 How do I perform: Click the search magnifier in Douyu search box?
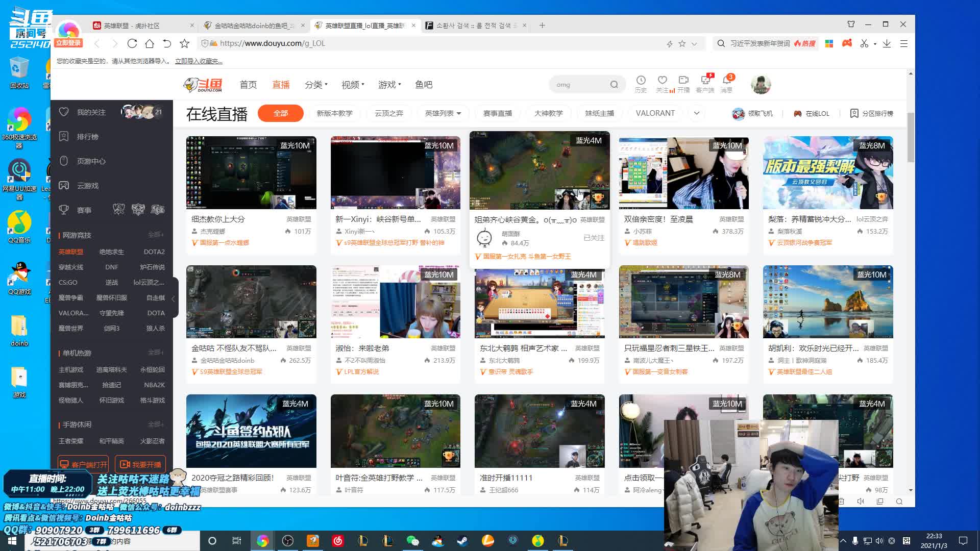pyautogui.click(x=614, y=85)
